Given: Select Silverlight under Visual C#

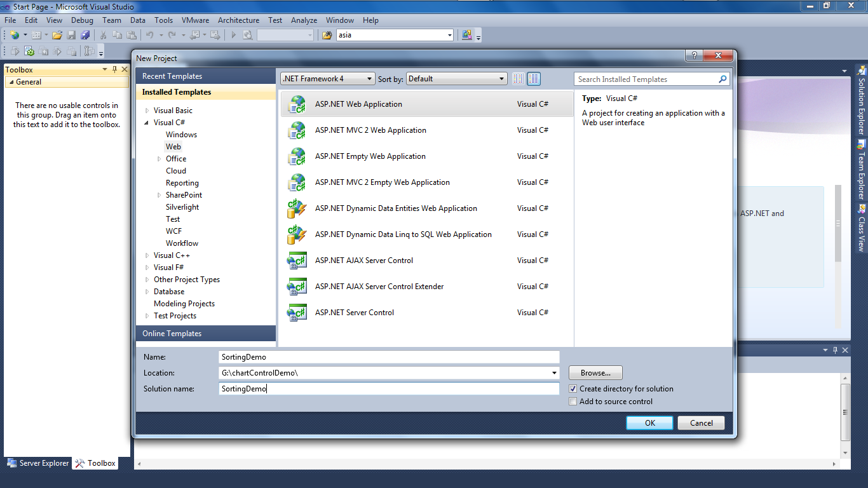Looking at the screenshot, I should (182, 207).
